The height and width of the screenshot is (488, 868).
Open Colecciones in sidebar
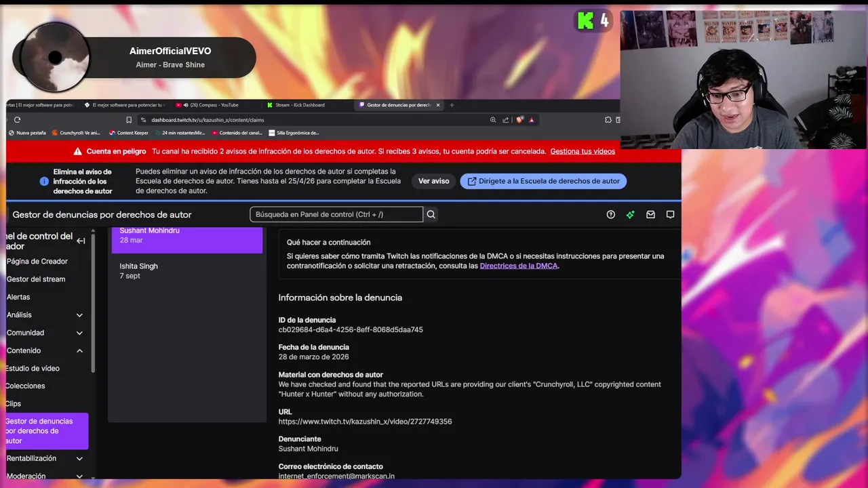pyautogui.click(x=25, y=386)
